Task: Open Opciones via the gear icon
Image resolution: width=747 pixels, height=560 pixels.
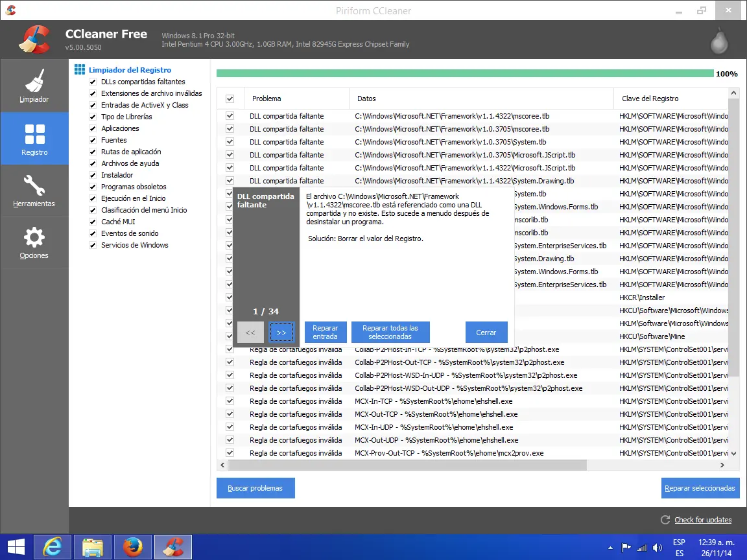Action: point(34,242)
